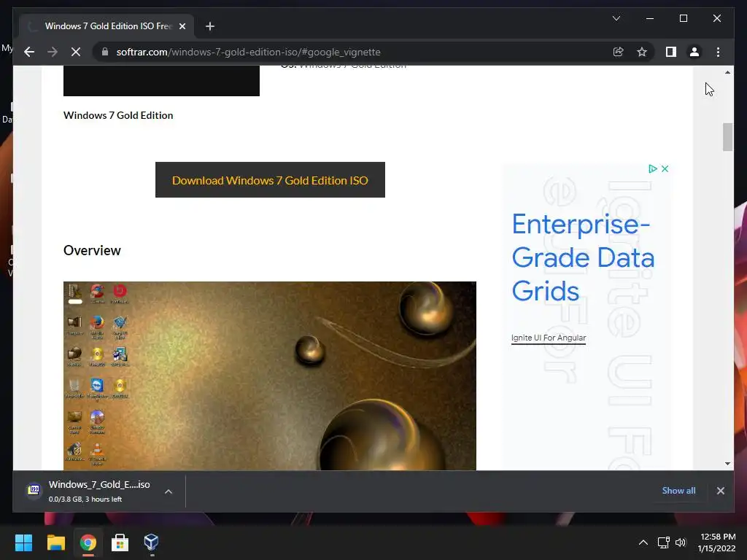Select the Windows 7 Gold Edition ISO tab
Image resolution: width=747 pixels, height=560 pixels.
click(107, 26)
